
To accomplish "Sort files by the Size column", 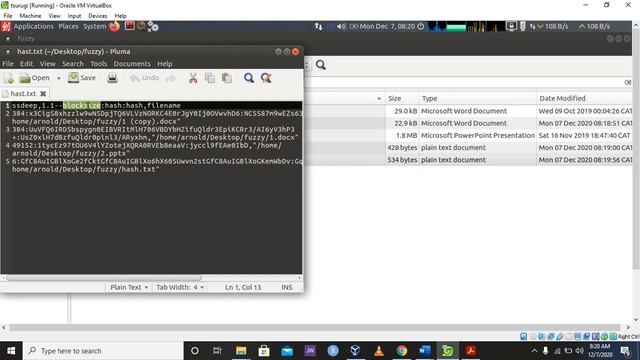I will [x=402, y=98].
